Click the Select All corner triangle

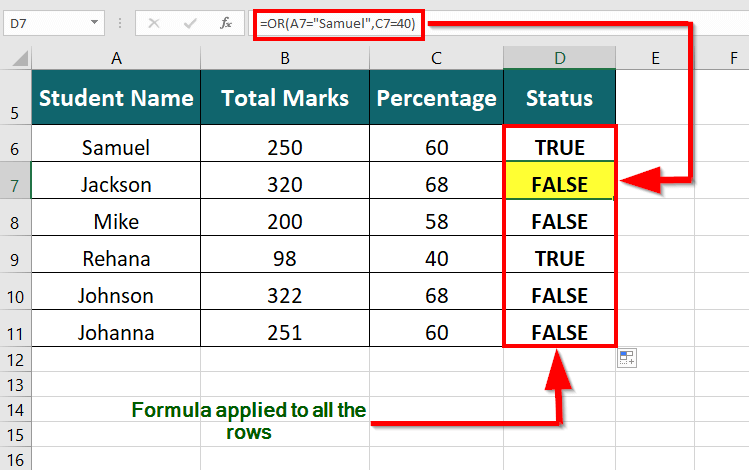click(20, 58)
